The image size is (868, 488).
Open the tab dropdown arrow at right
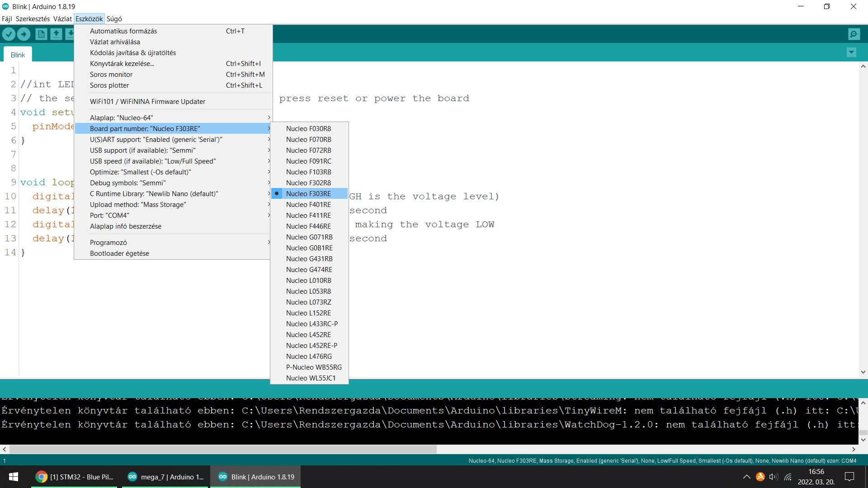pos(851,52)
